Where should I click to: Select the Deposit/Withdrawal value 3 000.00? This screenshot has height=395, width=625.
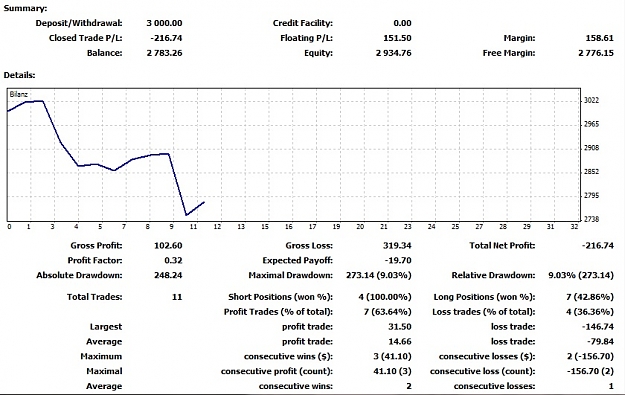click(164, 23)
